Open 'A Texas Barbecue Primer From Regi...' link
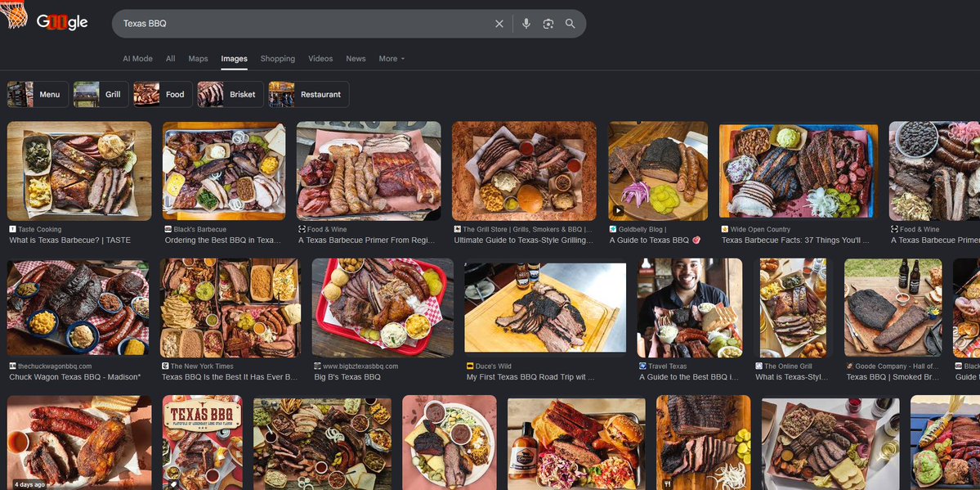Viewport: 980px width, 490px height. pos(365,241)
